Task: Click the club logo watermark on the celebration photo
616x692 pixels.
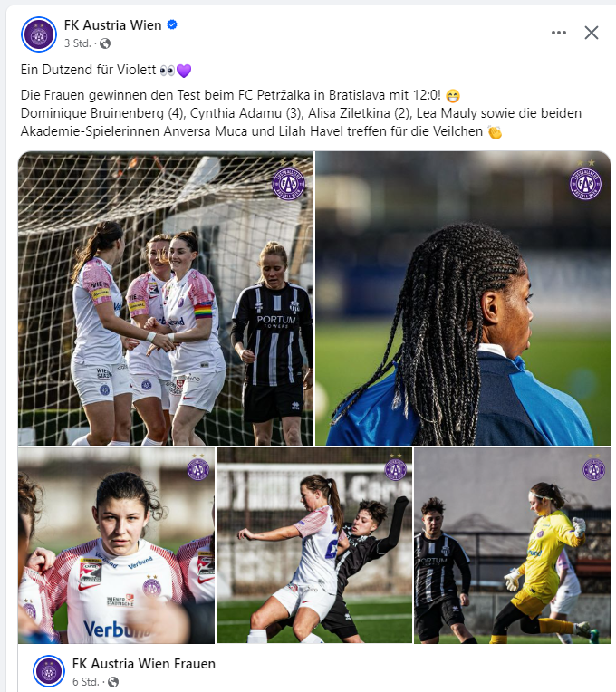Action: point(289,183)
